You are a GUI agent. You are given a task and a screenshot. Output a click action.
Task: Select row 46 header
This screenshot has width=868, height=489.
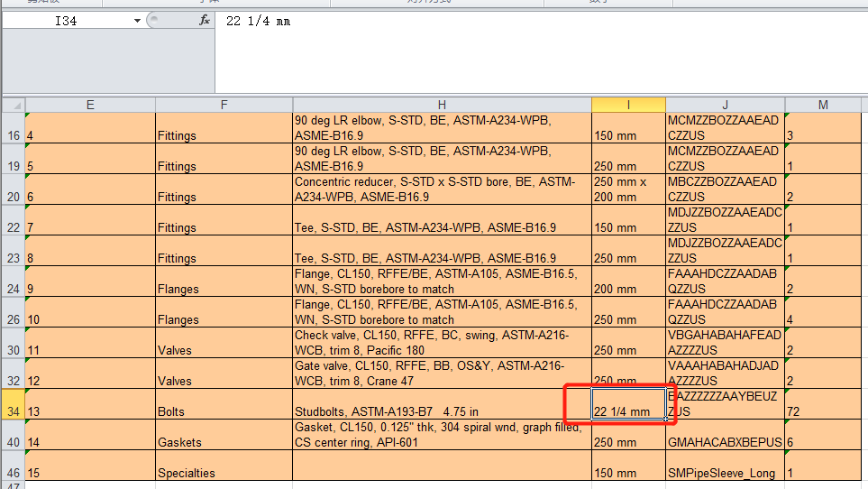click(14, 466)
